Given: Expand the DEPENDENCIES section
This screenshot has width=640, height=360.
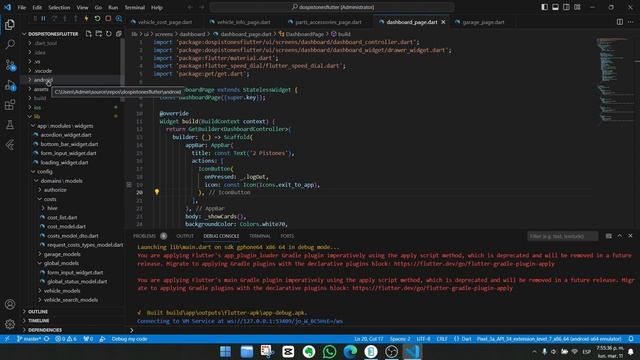Looking at the screenshot, I should point(45,330).
